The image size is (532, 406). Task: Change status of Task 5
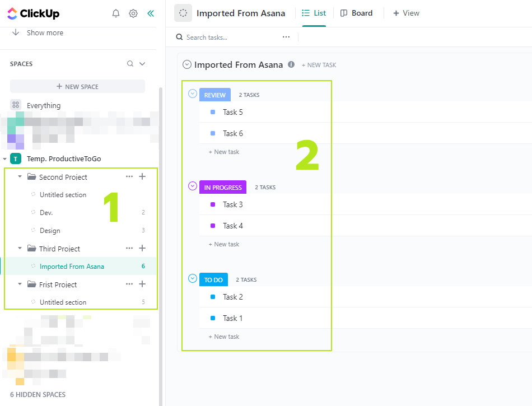[213, 112]
